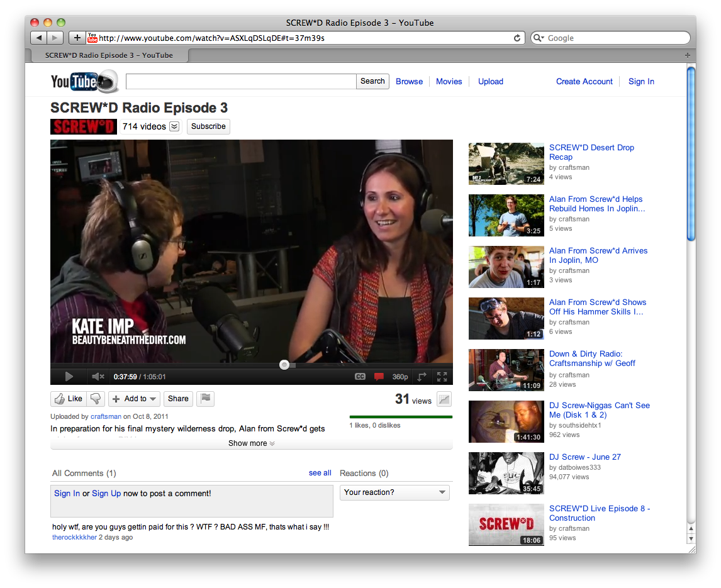
Task: Click the pop-out player arrow icon
Action: pyautogui.click(x=422, y=377)
